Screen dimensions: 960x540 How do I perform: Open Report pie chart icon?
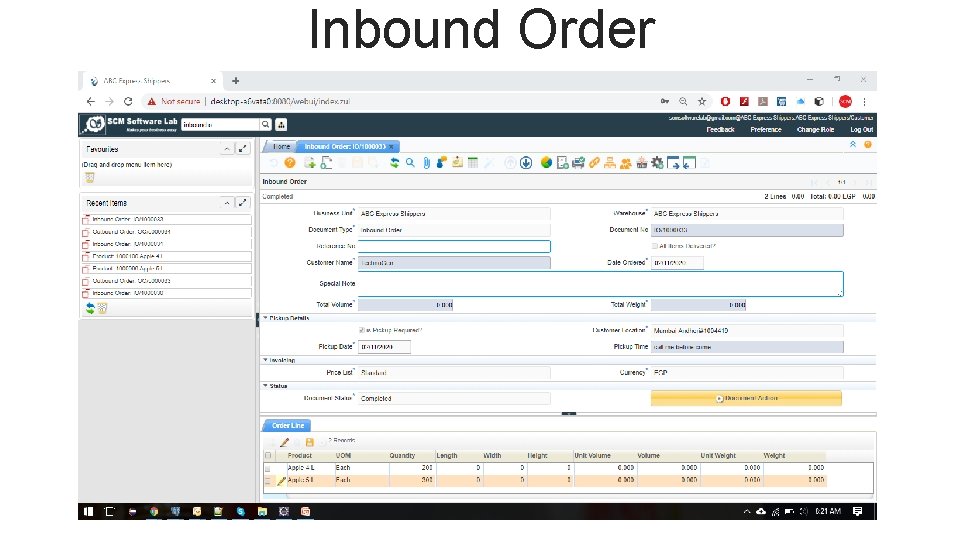(546, 163)
